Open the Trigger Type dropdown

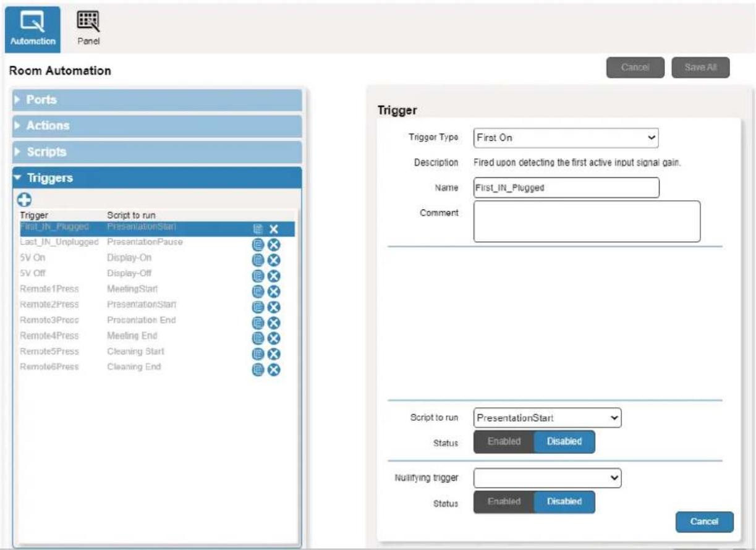tap(566, 138)
